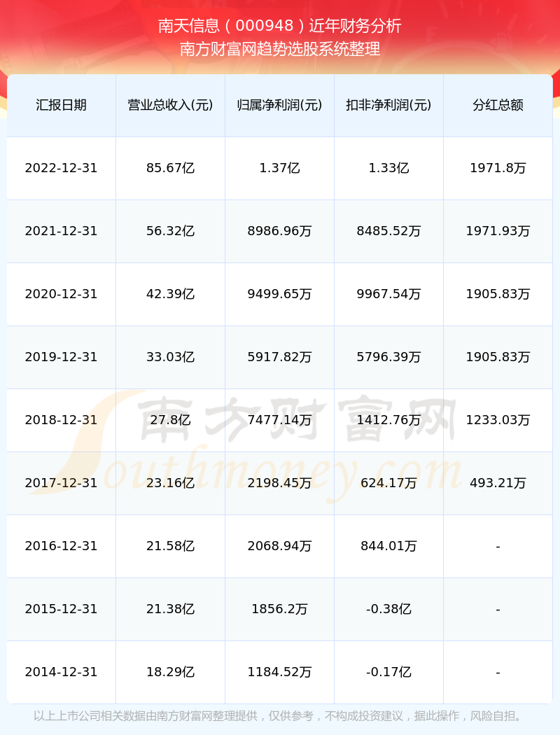Click the value 1412.76万
The width and height of the screenshot is (560, 735).
389,420
